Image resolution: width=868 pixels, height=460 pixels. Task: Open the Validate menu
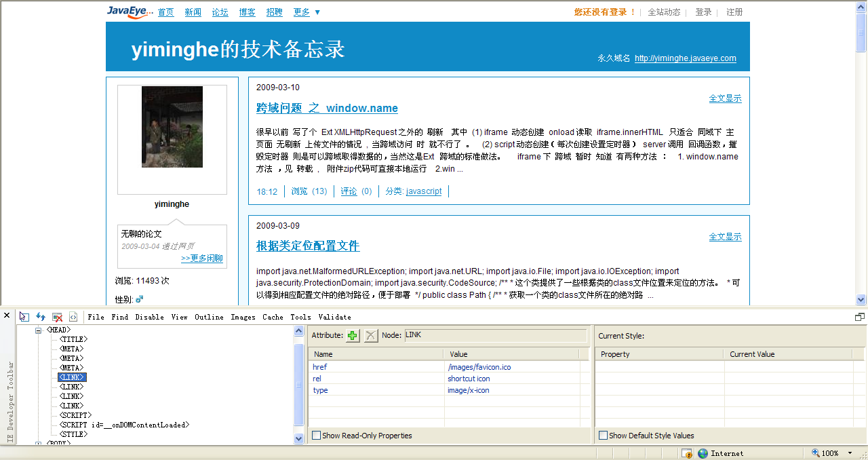pyautogui.click(x=334, y=317)
